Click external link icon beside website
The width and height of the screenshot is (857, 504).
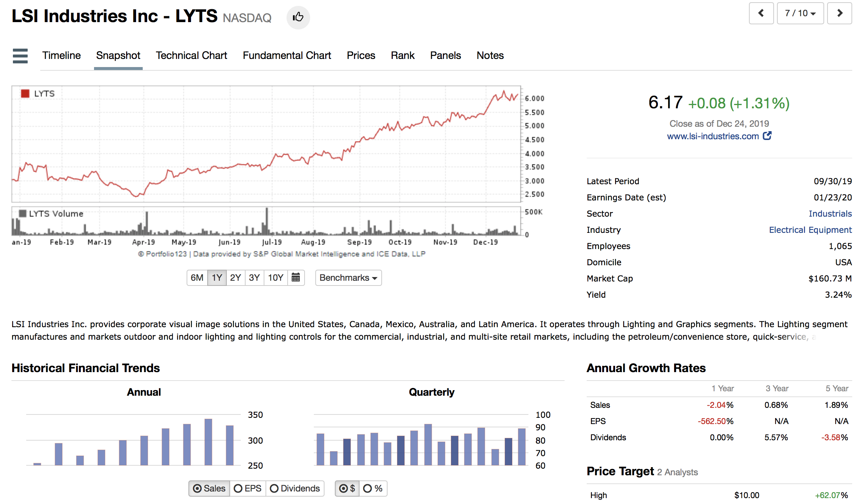point(767,136)
